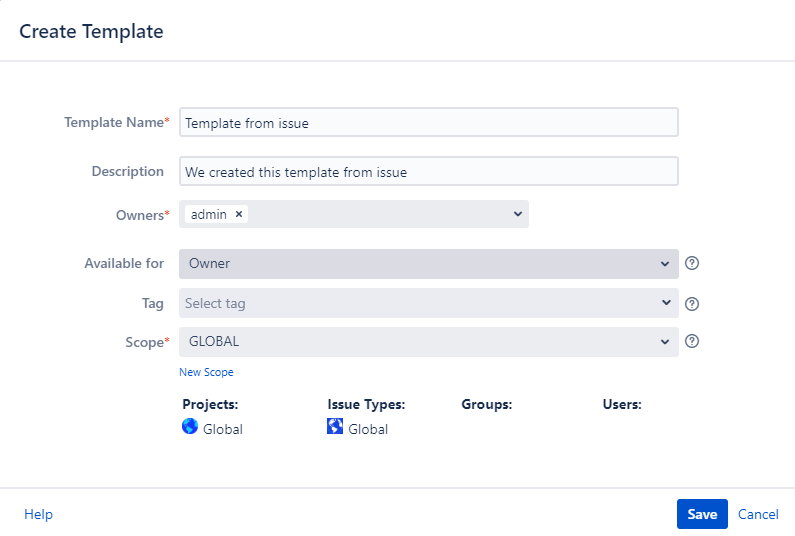Open the Select tag dropdown
The image size is (795, 536).
coord(665,303)
